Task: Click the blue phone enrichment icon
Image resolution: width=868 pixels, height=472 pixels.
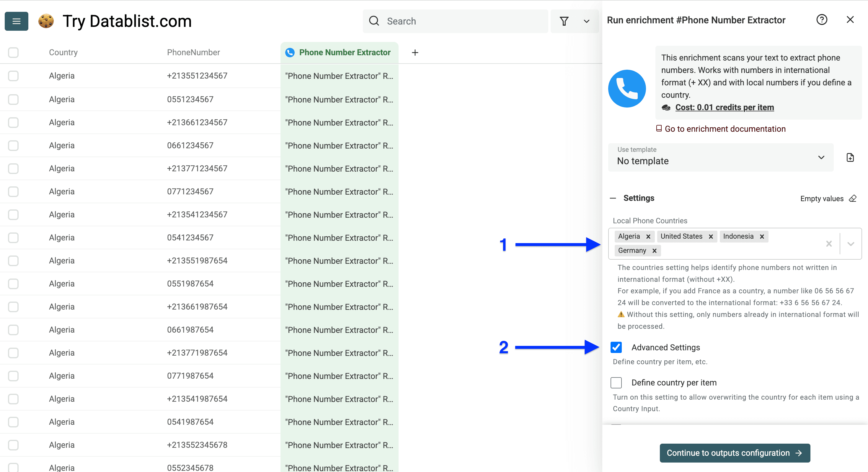Action: coord(627,88)
